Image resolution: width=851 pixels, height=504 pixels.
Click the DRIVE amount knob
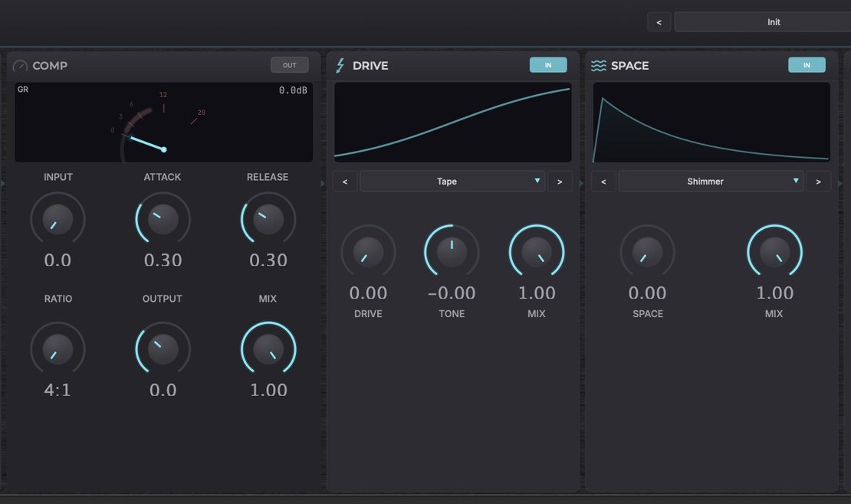368,252
